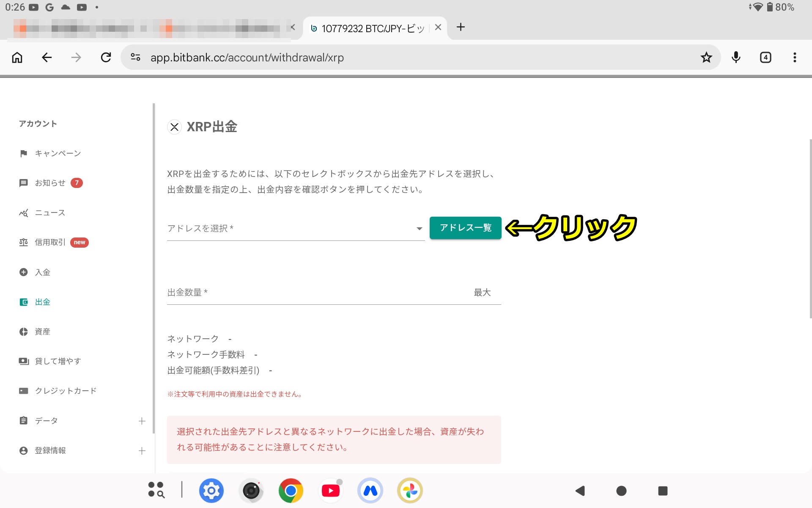Tap the Android home circle button

point(621,491)
